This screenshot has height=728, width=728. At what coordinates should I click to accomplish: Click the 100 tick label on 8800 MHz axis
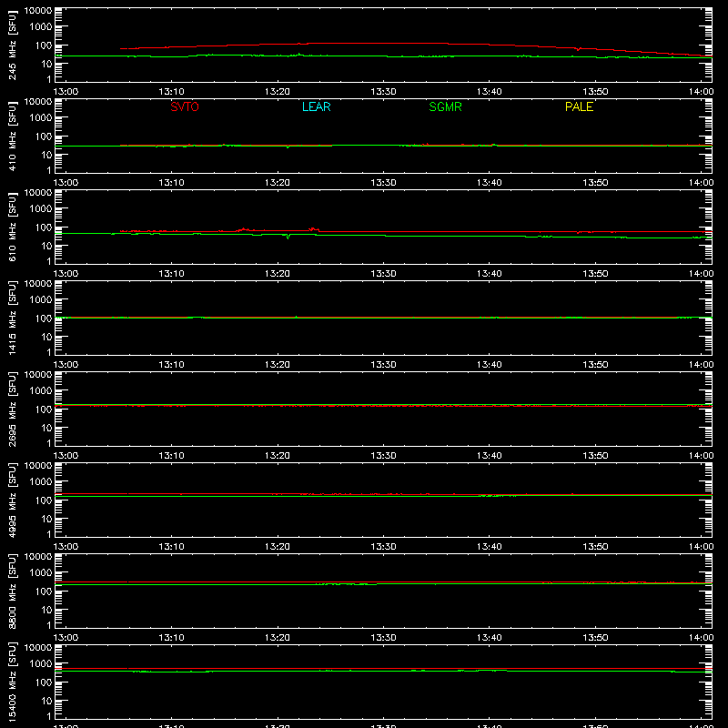click(44, 591)
